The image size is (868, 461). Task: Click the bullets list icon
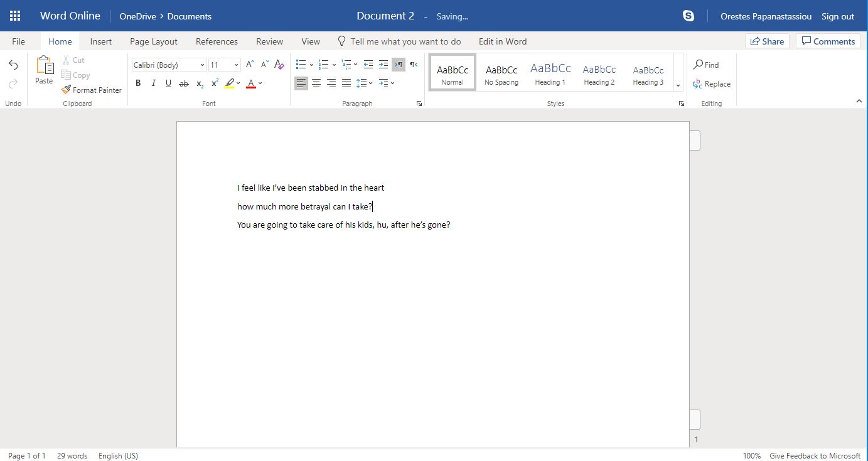point(301,65)
